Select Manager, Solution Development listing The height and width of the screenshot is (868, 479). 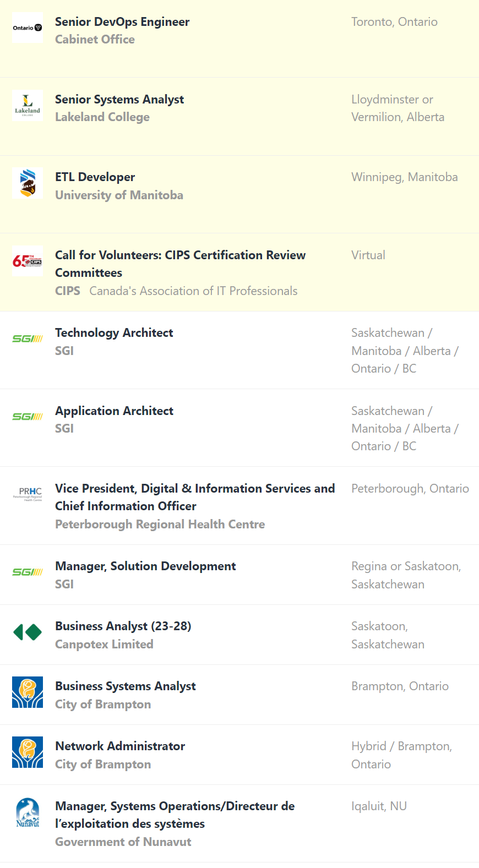145,566
